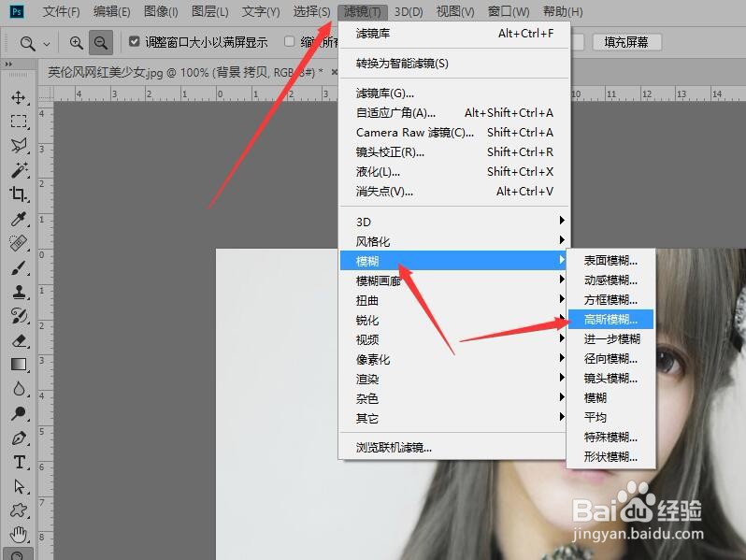746x560 pixels.
Task: Open the 文字(Y) menu
Action: tap(261, 11)
